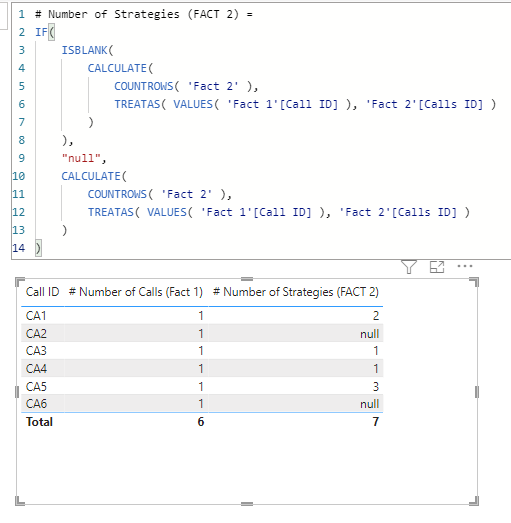Click COUNTROWS on line 5 of the formula
This screenshot has width=511, height=523.
(x=143, y=86)
